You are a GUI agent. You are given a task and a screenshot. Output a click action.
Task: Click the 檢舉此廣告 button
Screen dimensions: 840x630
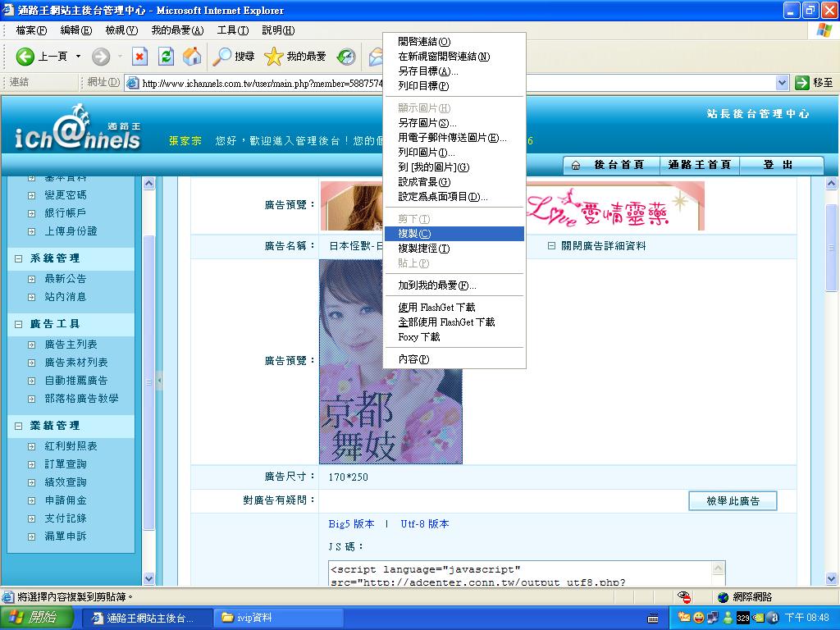click(733, 501)
